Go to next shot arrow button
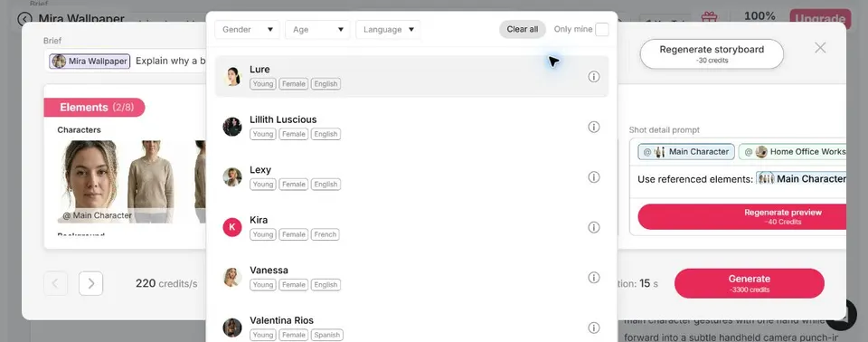 point(90,283)
